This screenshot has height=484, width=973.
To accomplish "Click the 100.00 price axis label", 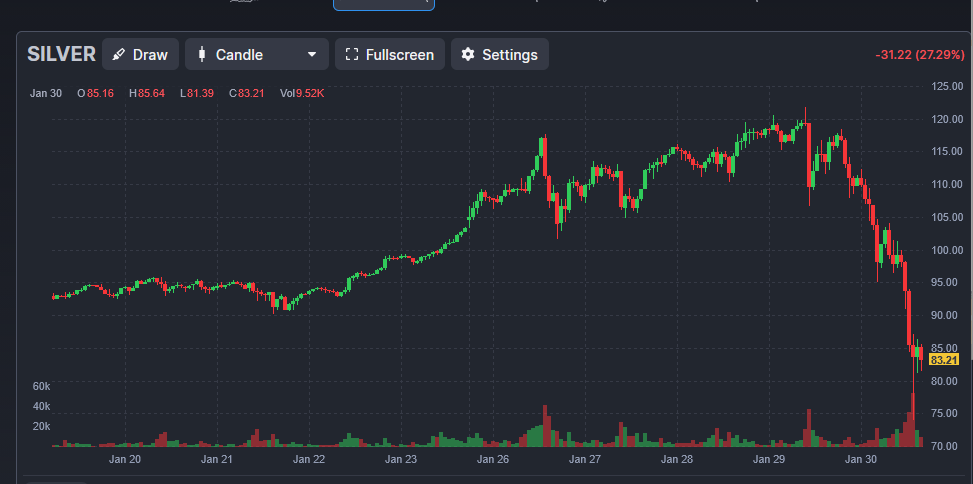I will point(945,250).
